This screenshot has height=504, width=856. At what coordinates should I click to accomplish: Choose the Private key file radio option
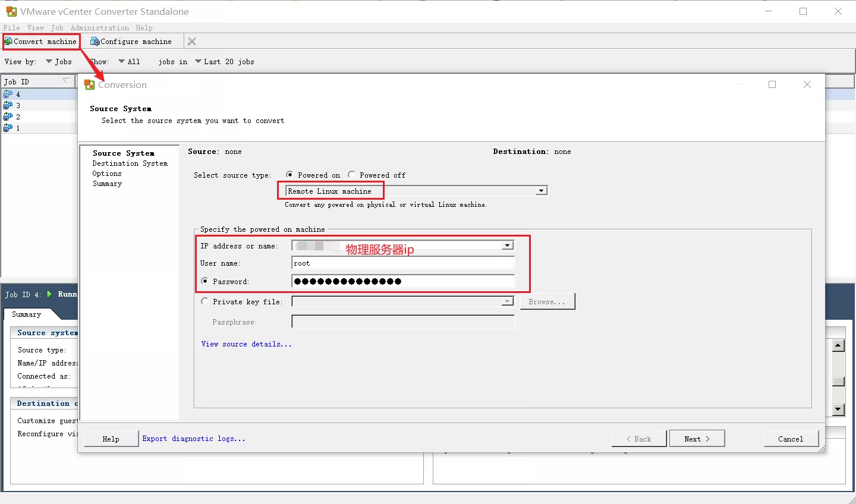pos(205,301)
